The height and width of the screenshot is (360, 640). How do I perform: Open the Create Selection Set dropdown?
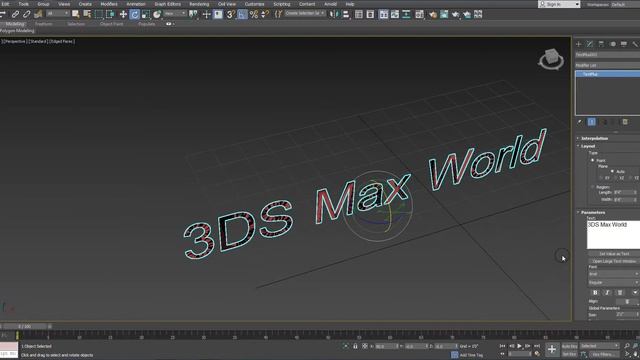tap(304, 13)
